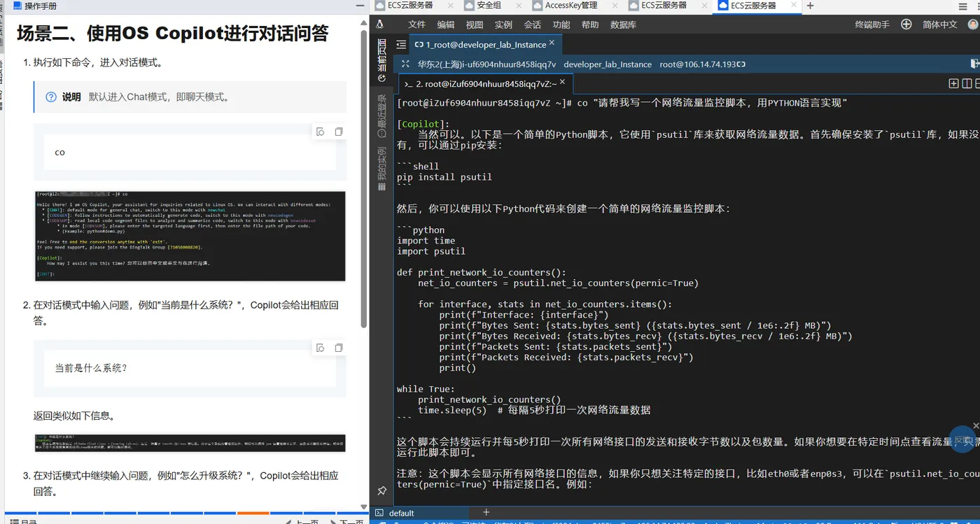The width and height of the screenshot is (980, 524).
Task: Disconnect using the logout door icon
Action: point(974,63)
